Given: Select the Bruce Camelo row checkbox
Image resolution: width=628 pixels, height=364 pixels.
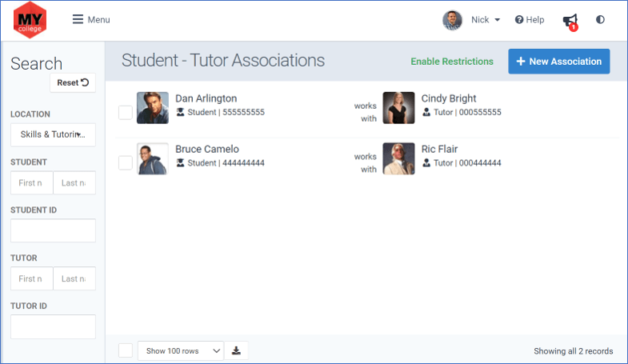Looking at the screenshot, I should (x=126, y=163).
